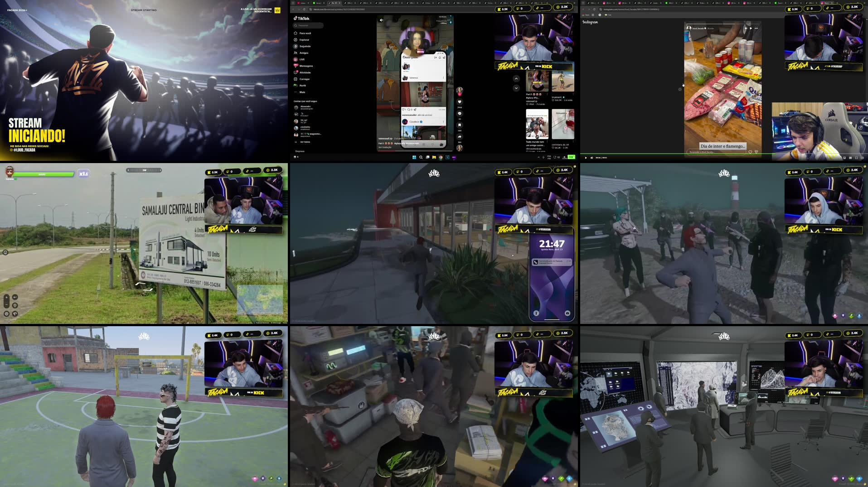The width and height of the screenshot is (868, 487).
Task: Play the Instagram story
Action: 751,28
